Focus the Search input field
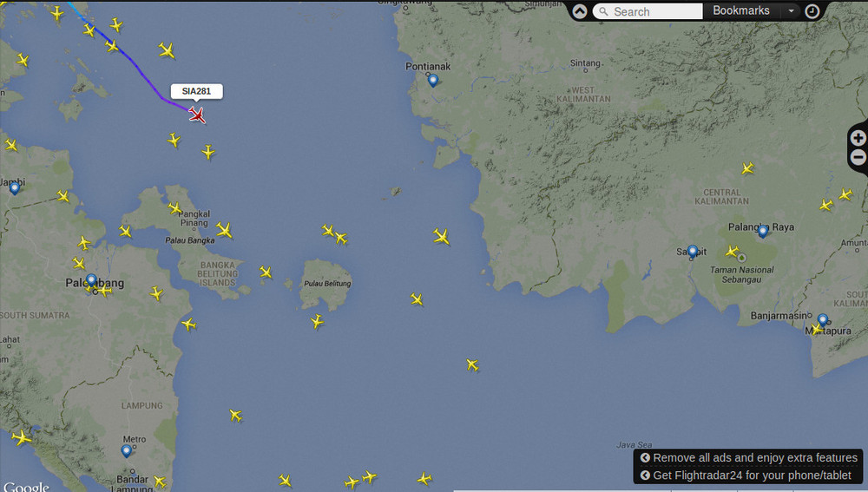This screenshot has width=868, height=492. [654, 11]
